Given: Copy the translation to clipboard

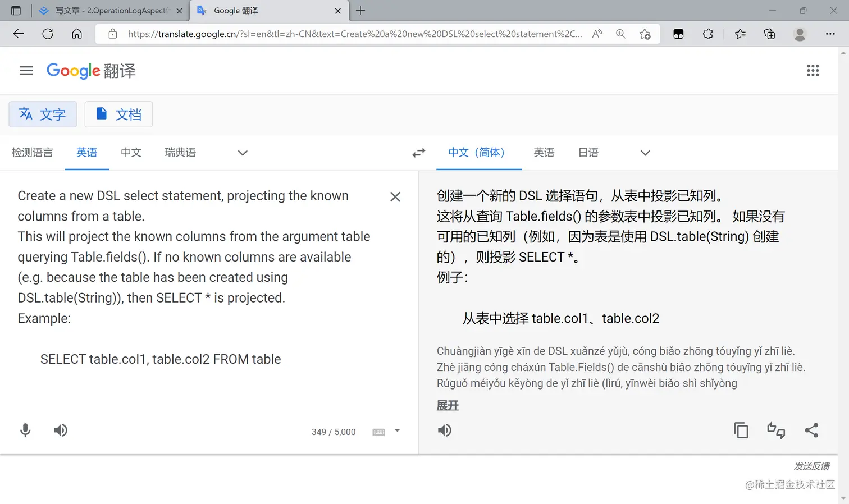Looking at the screenshot, I should (741, 430).
